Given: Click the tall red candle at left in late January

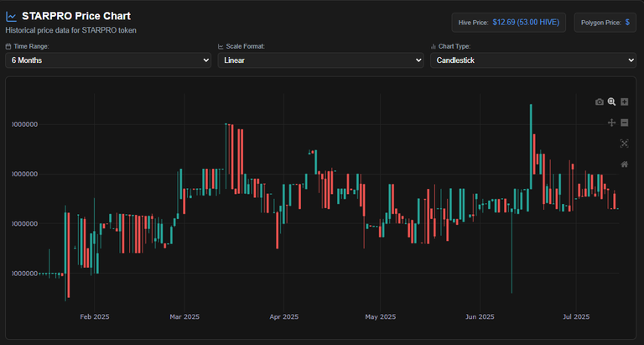Looking at the screenshot, I should pyautogui.click(x=69, y=255).
